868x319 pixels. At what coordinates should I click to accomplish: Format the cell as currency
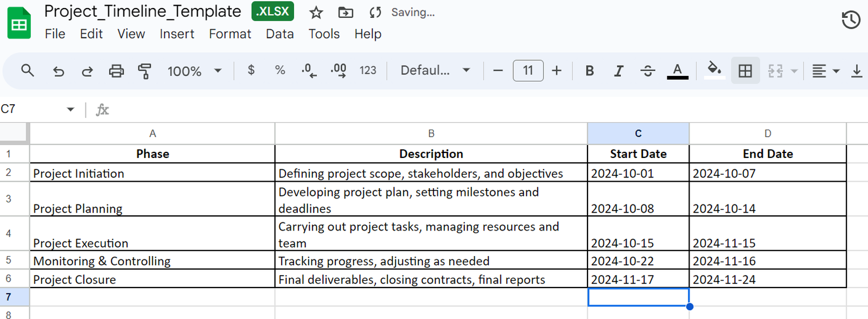point(251,70)
